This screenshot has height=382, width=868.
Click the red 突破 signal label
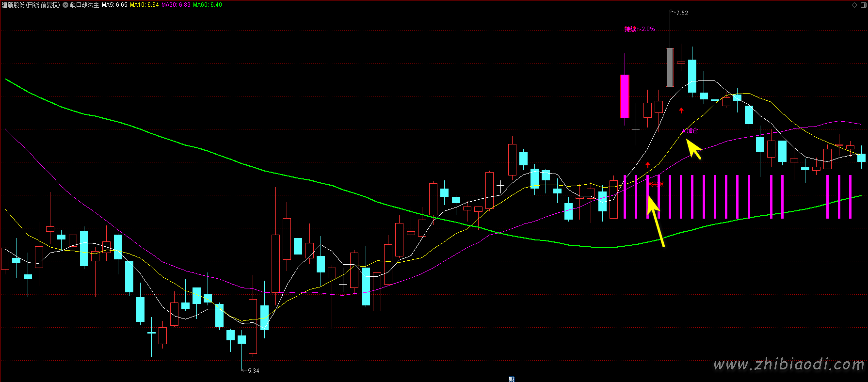click(658, 184)
